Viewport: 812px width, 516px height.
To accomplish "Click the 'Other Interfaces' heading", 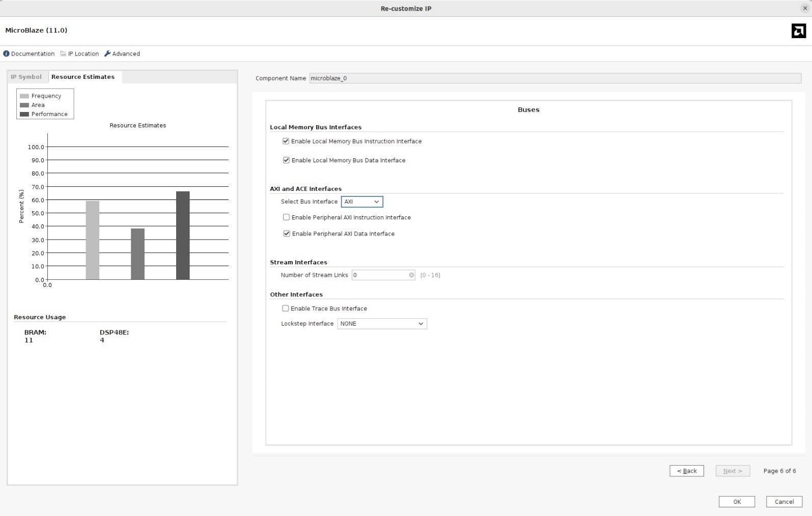I will coord(296,294).
